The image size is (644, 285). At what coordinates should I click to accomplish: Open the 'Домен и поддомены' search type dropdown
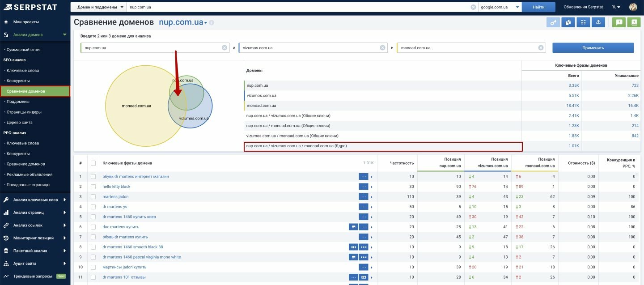[x=98, y=7]
